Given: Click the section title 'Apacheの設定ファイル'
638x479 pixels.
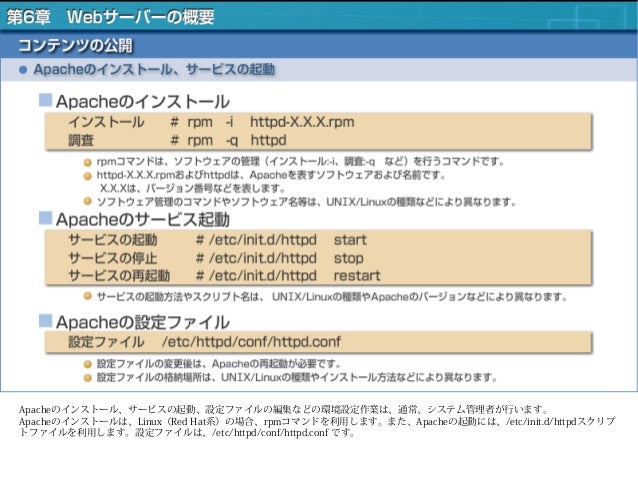Looking at the screenshot, I should click(x=143, y=322).
